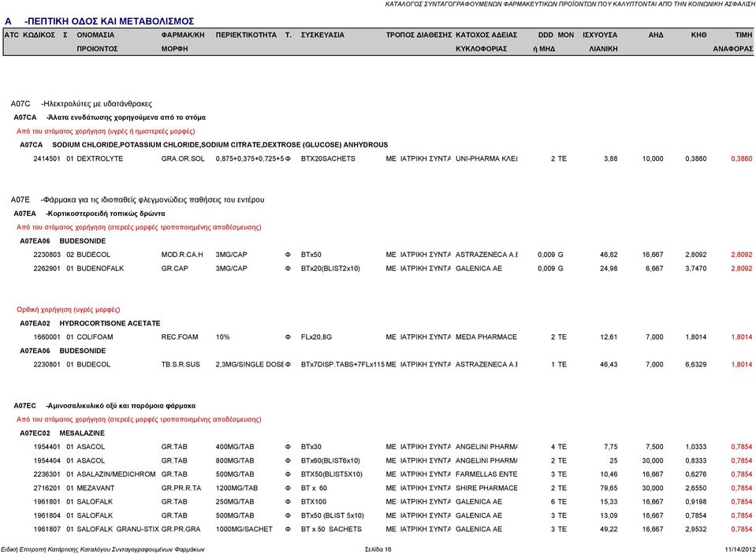Click the ΠΕΡΙΕΚΤΙΚΟΤΗΤΑ column header
756x554 pixels.
point(246,35)
